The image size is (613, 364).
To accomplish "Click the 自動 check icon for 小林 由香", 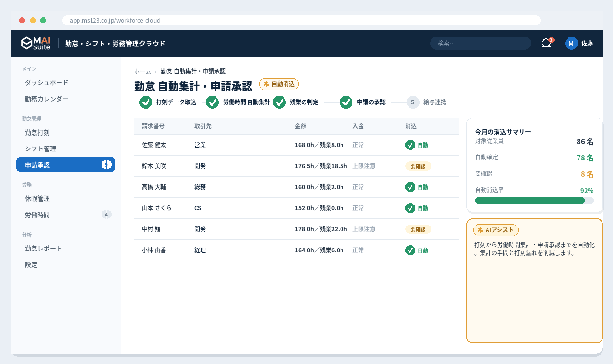I will point(410,250).
